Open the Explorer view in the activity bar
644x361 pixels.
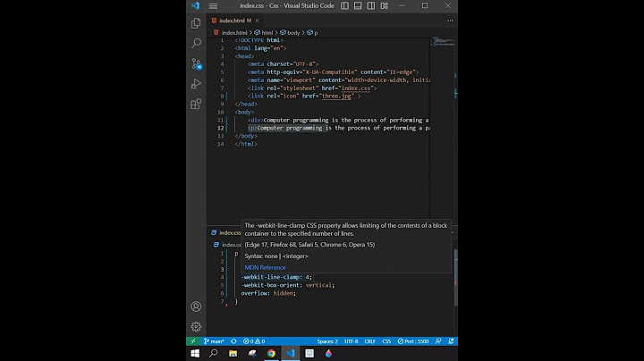click(x=196, y=23)
